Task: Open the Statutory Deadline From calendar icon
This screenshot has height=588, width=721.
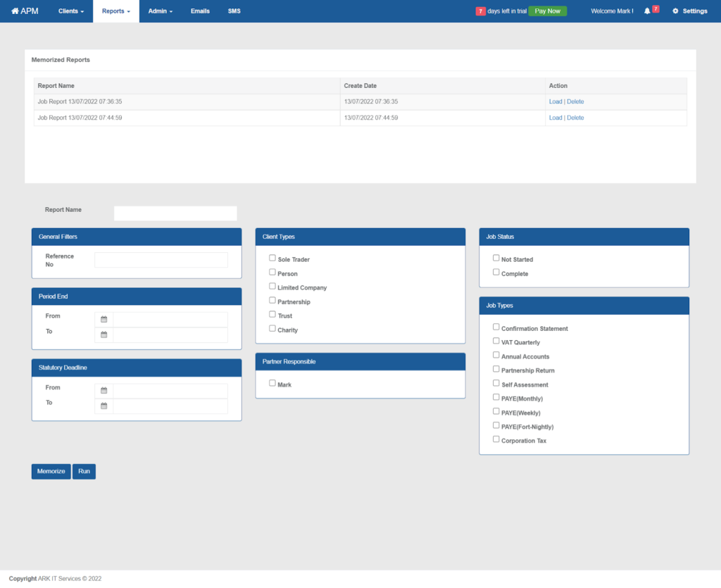Action: tap(104, 390)
